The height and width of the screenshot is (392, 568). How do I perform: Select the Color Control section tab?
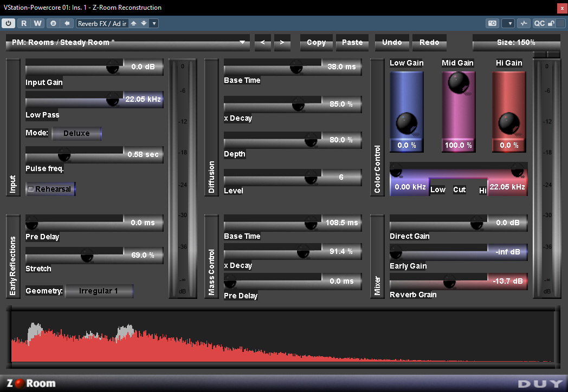point(377,127)
